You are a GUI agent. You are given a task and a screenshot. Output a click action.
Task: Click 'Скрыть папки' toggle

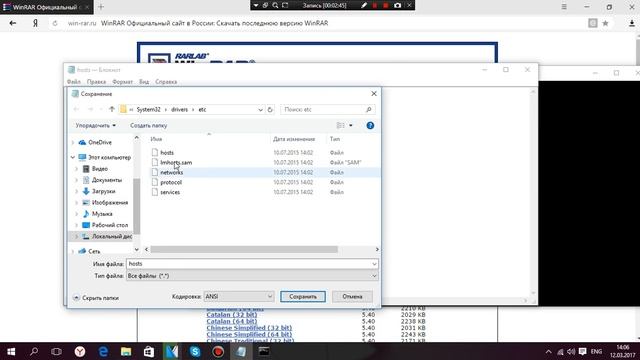(96, 298)
